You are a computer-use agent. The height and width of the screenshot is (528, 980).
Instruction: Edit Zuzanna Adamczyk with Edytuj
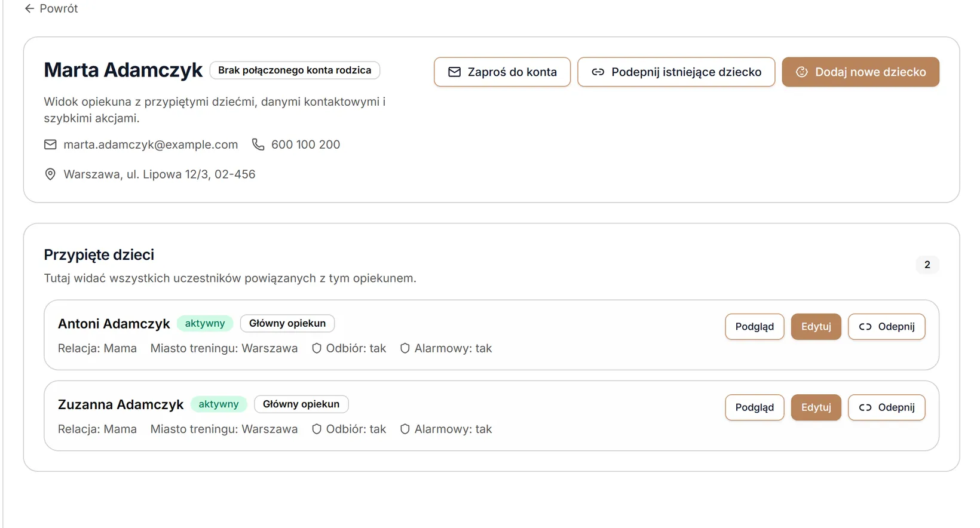pyautogui.click(x=816, y=407)
